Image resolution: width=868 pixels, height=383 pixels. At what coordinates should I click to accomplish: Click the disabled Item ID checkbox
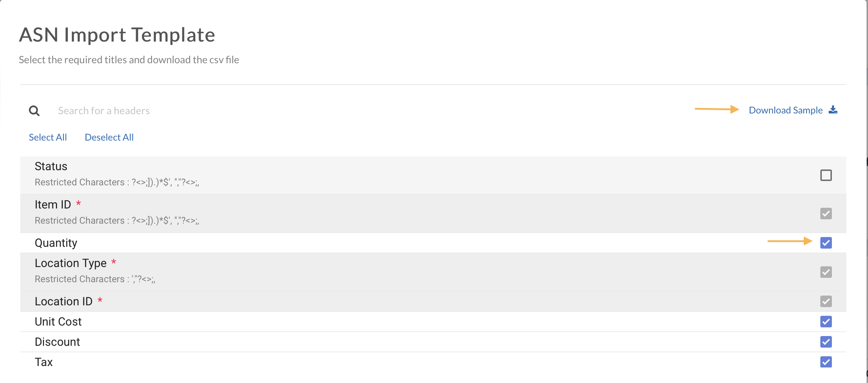826,214
